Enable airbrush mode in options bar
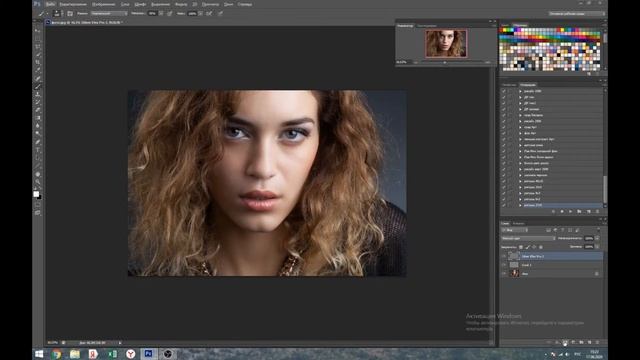 pos(209,13)
